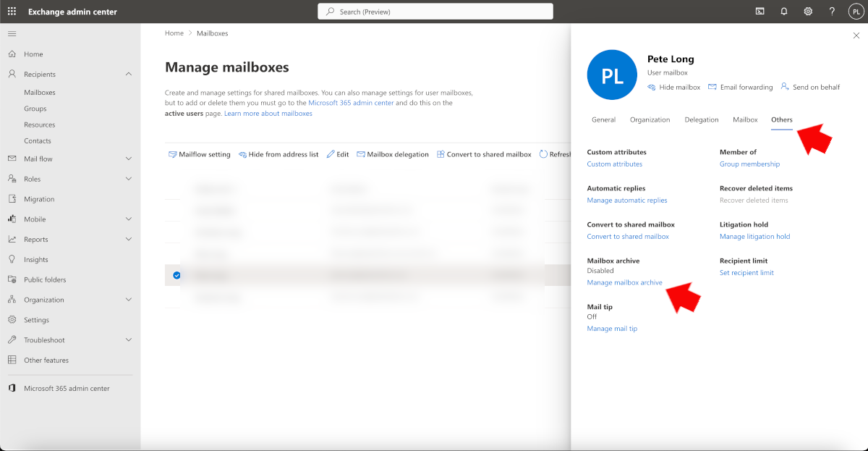
Task: Click the Refresh circular arrow icon
Action: pyautogui.click(x=543, y=154)
